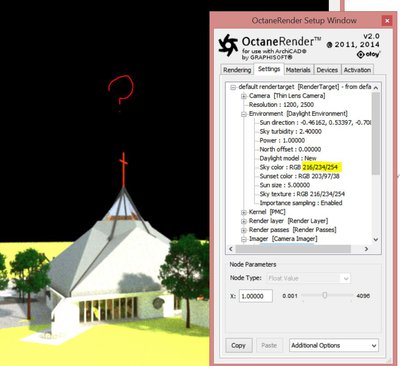Expand the Render layer node
400x366 pixels.
click(244, 221)
